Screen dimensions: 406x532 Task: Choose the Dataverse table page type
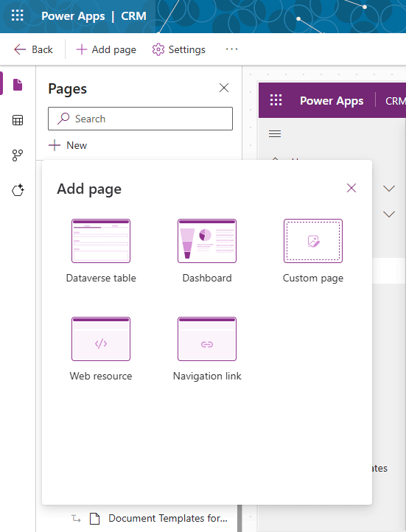[x=101, y=251]
